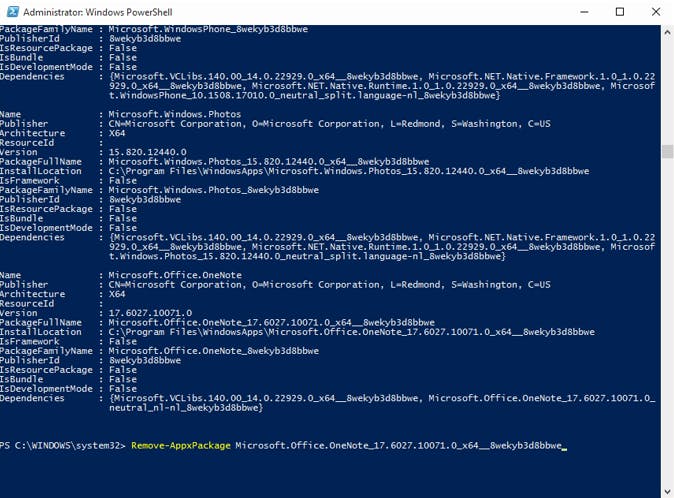
Task: Click the OneNote Publisher CN=Microsoft Corporation line
Action: [x=329, y=284]
